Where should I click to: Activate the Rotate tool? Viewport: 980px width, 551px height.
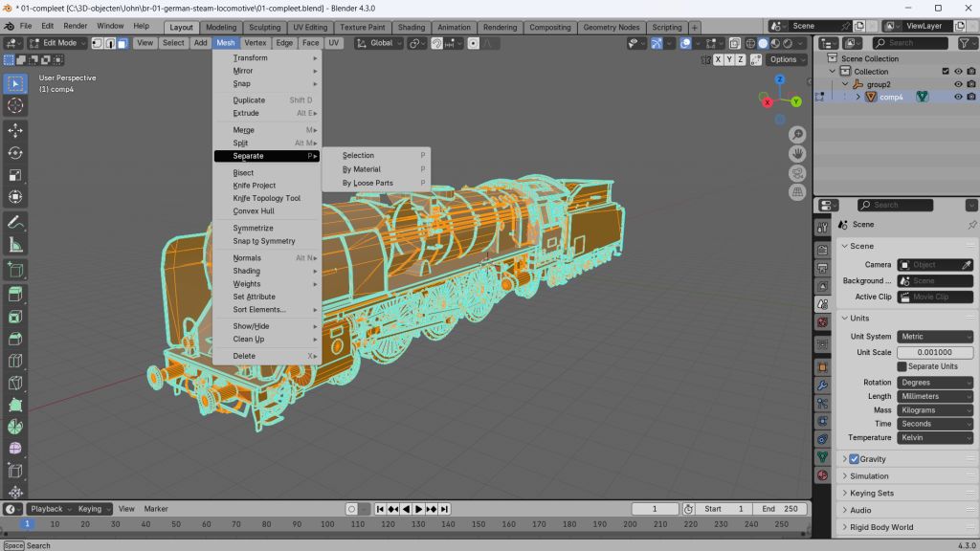[x=15, y=153]
